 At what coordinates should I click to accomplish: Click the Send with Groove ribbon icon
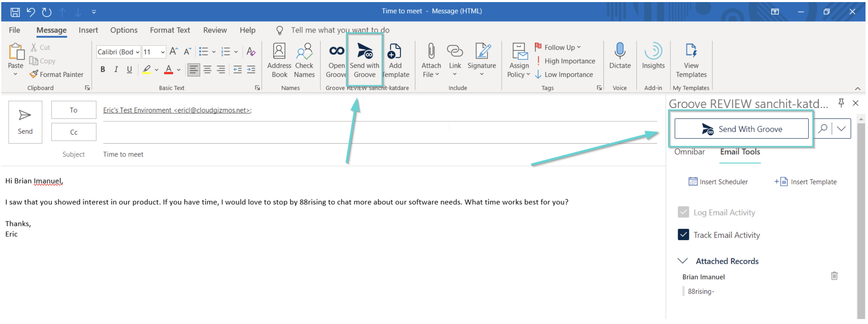[x=364, y=60]
